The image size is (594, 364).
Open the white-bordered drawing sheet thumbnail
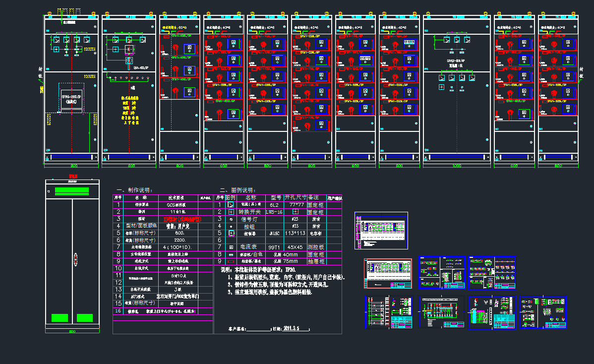[381, 231]
